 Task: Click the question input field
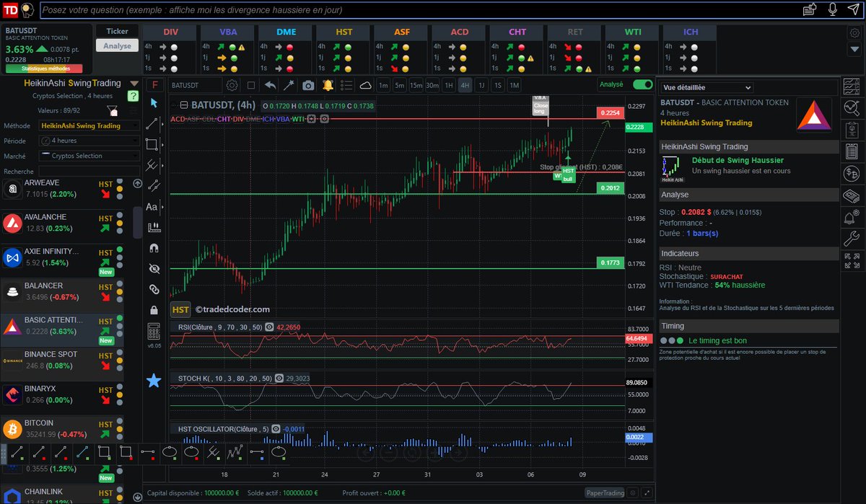pyautogui.click(x=417, y=10)
